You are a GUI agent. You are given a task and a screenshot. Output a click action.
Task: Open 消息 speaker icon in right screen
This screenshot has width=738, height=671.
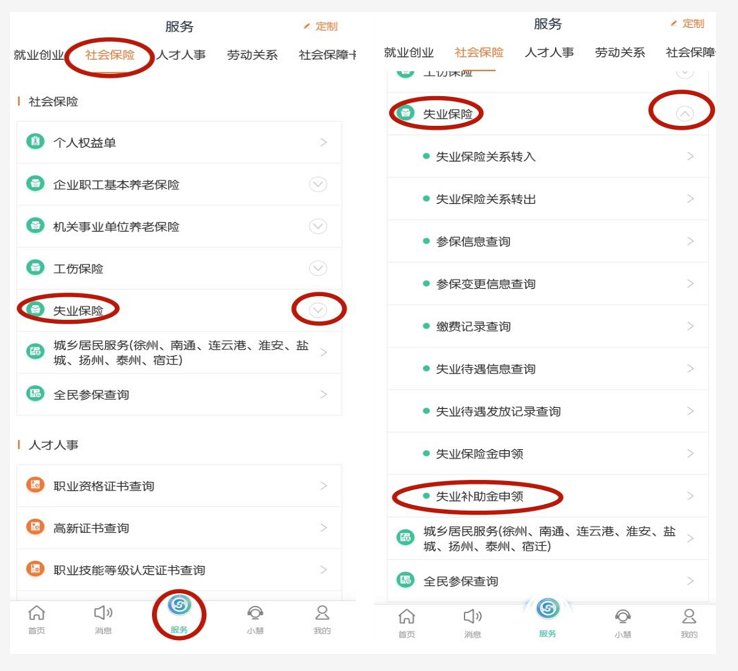pyautogui.click(x=473, y=616)
